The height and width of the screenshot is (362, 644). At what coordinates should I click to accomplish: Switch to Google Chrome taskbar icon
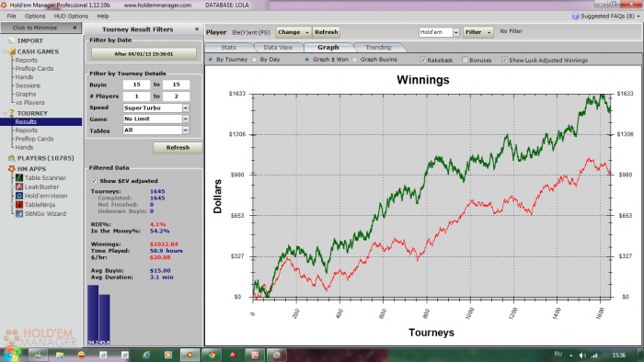coord(212,355)
